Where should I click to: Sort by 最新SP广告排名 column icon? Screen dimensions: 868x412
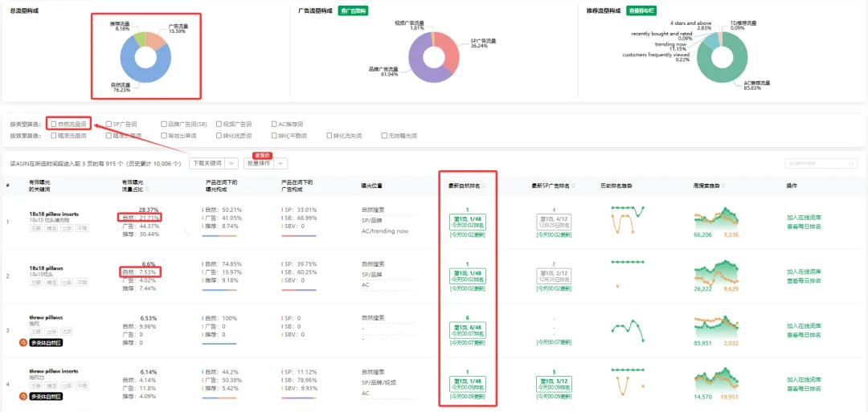point(575,186)
